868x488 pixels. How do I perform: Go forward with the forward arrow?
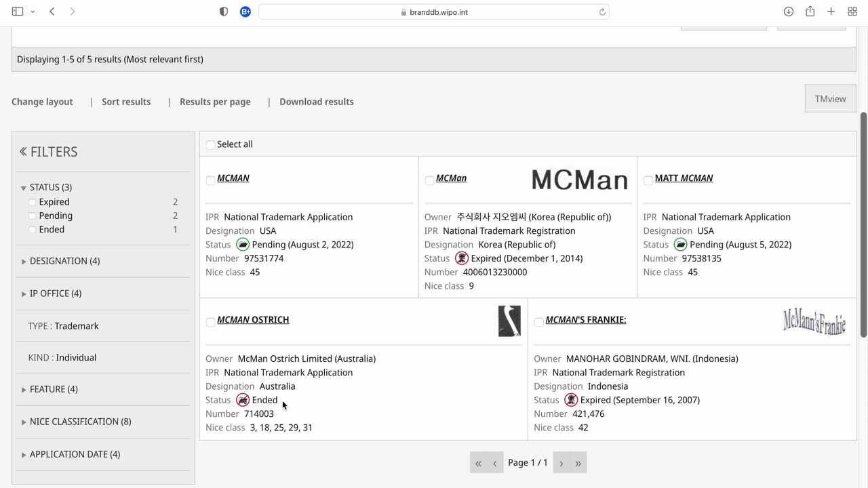click(x=73, y=12)
